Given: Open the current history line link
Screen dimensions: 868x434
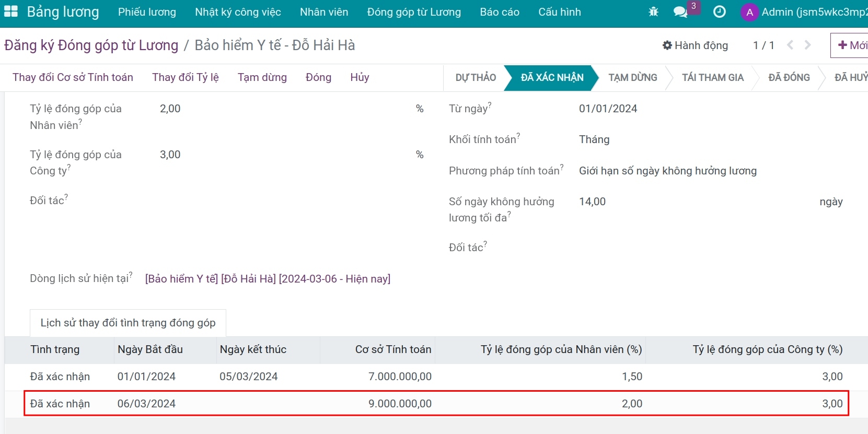Looking at the screenshot, I should tap(268, 279).
